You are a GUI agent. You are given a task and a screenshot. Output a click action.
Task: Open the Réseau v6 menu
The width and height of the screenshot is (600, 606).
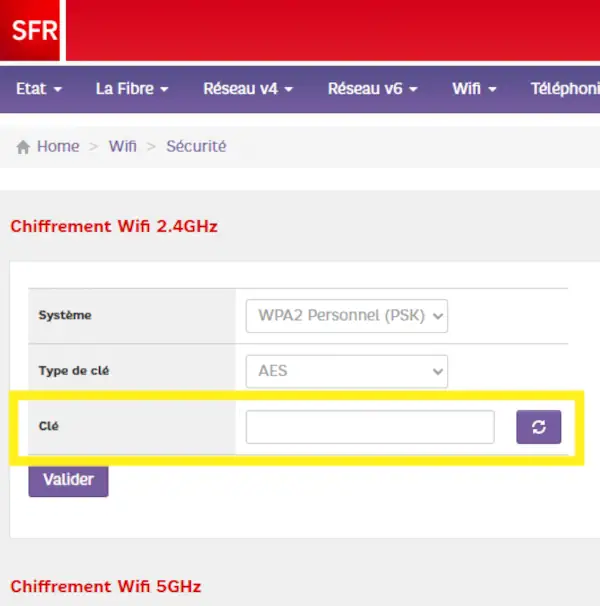(x=373, y=89)
